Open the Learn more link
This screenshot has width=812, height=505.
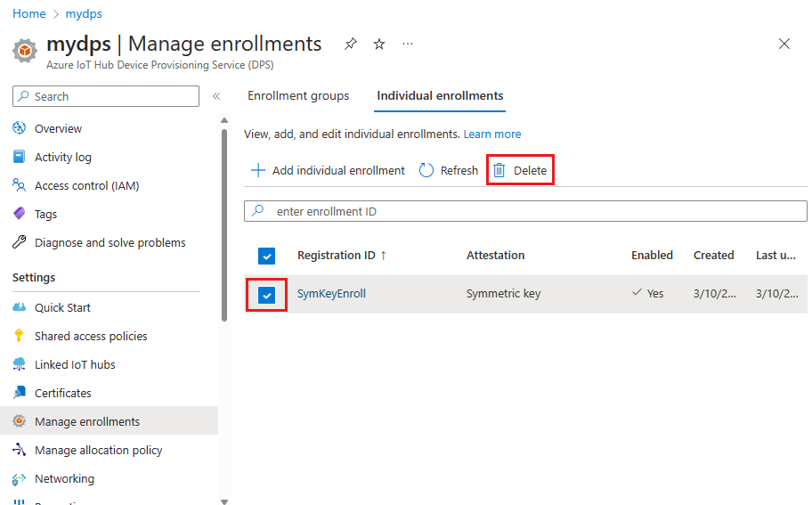tap(492, 134)
